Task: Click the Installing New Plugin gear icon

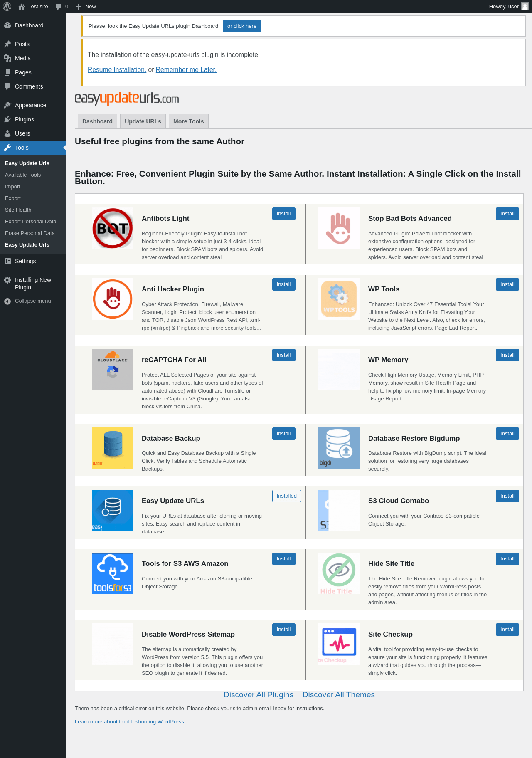Action: (x=7, y=280)
